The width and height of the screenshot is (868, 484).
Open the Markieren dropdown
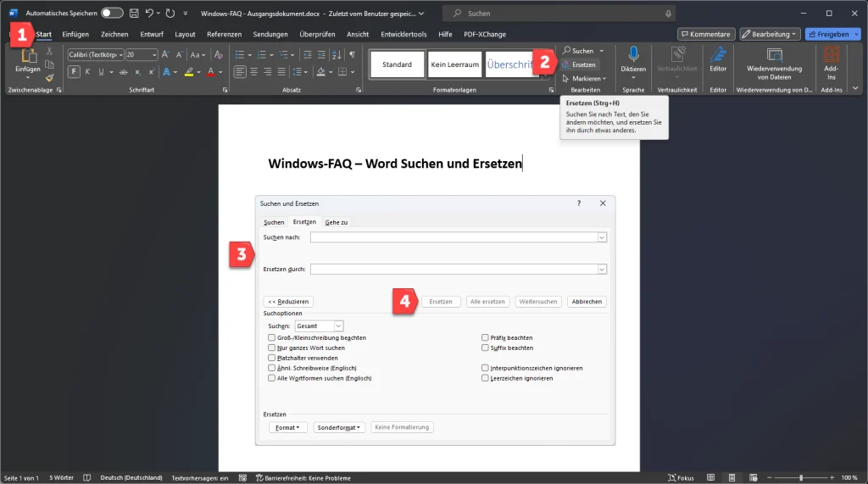(x=585, y=78)
